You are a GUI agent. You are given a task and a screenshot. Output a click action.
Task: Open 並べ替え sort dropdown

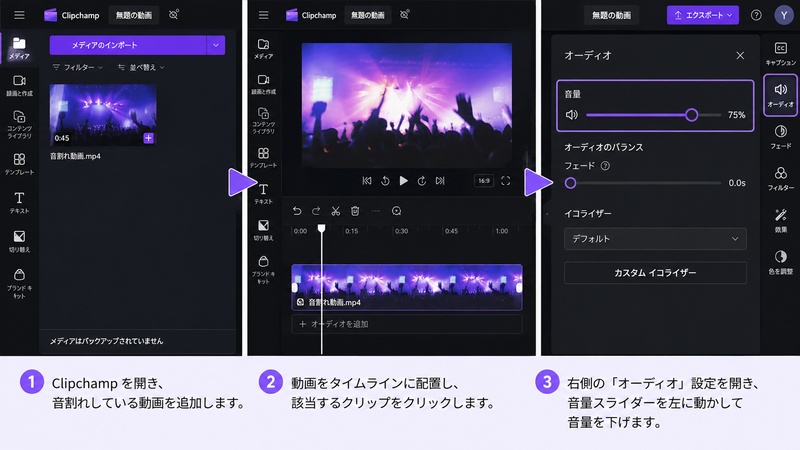coord(141,67)
